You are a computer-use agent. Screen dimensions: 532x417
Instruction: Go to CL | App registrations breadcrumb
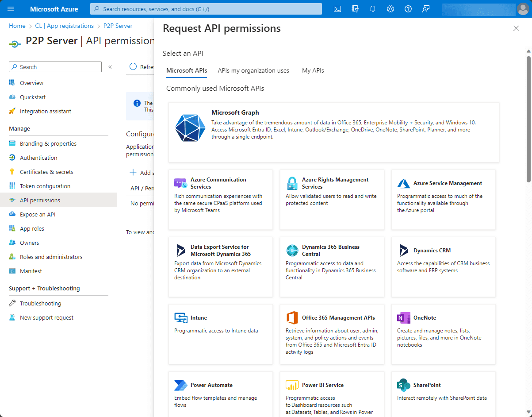pyautogui.click(x=65, y=26)
